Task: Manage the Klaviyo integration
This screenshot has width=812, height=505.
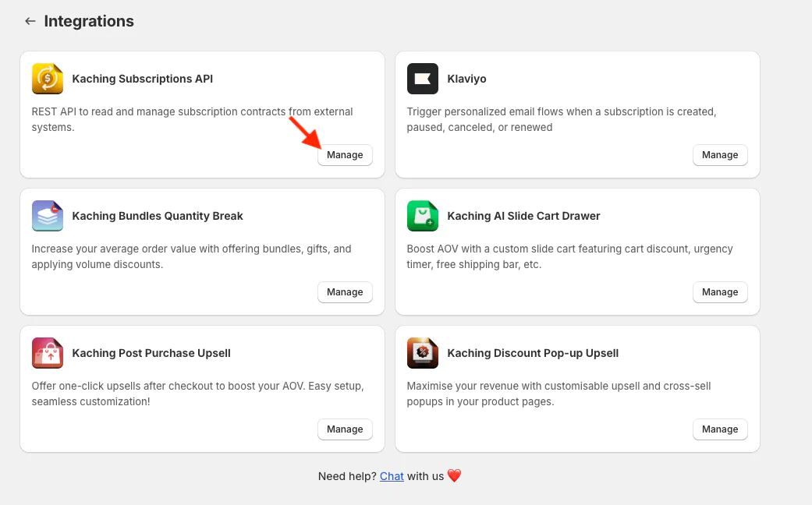Action: [720, 155]
